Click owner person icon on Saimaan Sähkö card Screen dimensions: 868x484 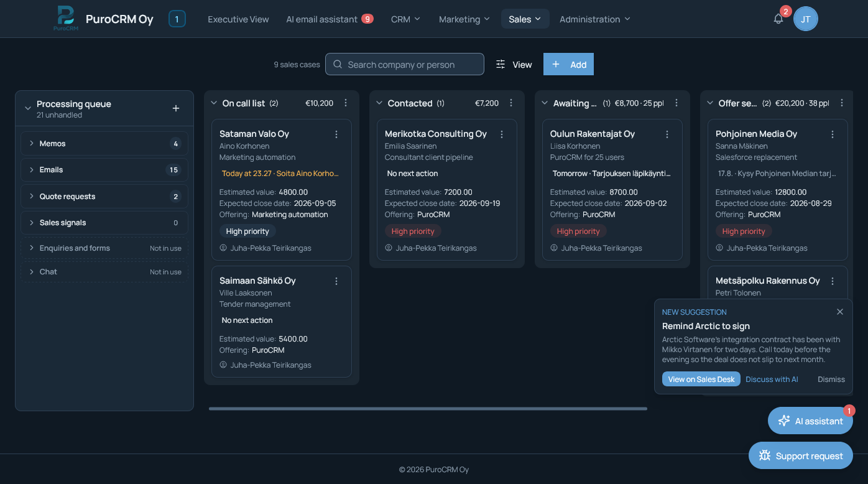[x=223, y=365]
